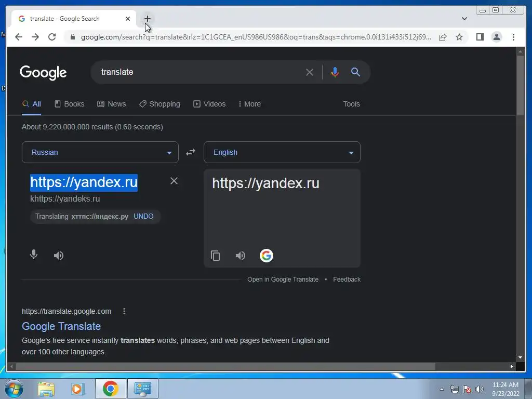Submit search with the magnifier icon
The height and width of the screenshot is (399, 532).
click(355, 72)
